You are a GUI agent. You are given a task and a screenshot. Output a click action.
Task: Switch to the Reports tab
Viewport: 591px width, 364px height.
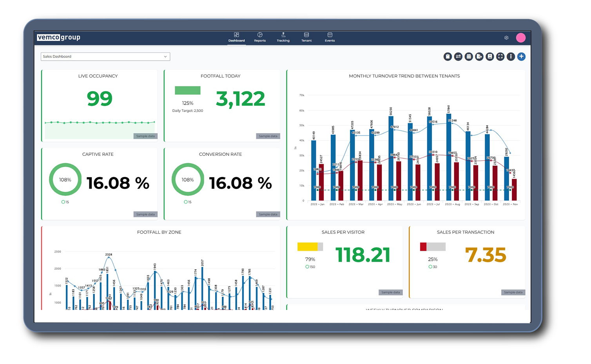[x=259, y=37]
